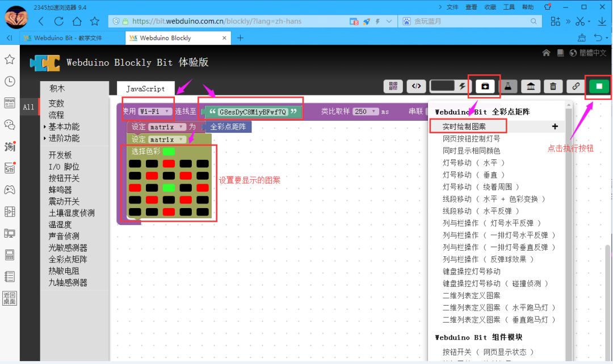Click the flask test icon
Image resolution: width=613 pixels, height=364 pixels.
[508, 86]
